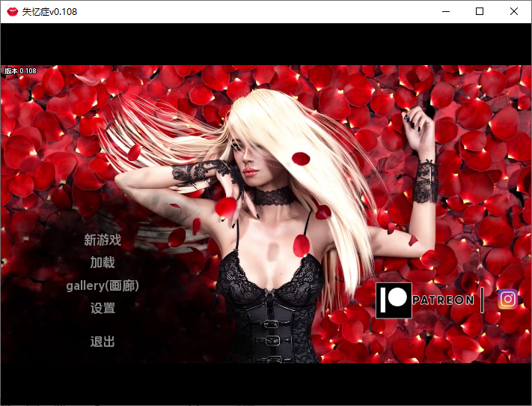
Task: Open the 加载 load menu
Action: click(x=103, y=263)
